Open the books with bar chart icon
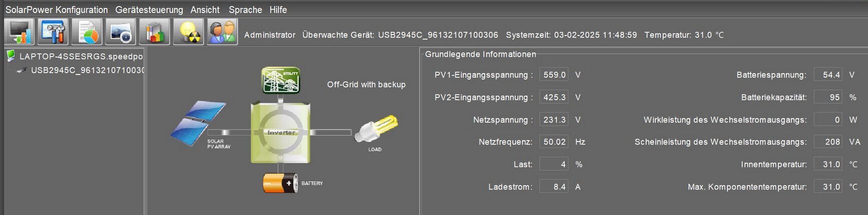The image size is (868, 215). pyautogui.click(x=155, y=32)
